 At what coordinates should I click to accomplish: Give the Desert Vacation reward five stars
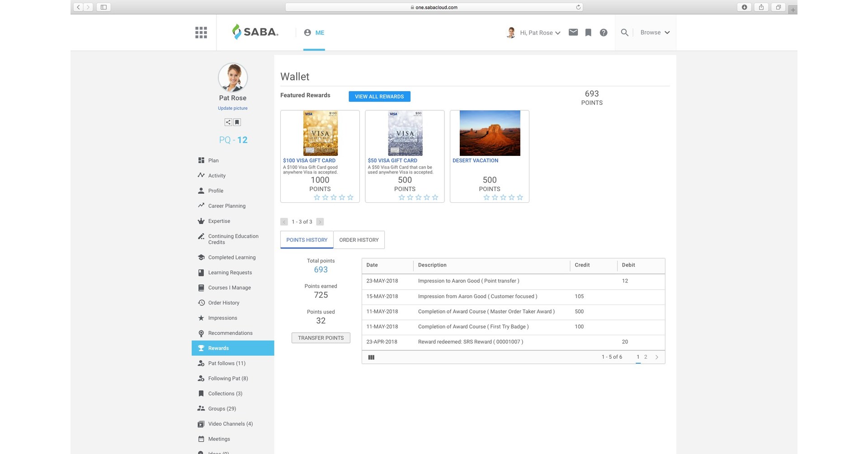[520, 197]
